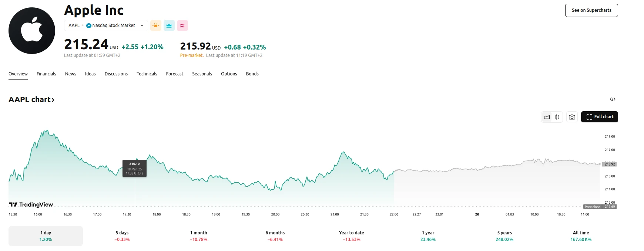Switch chart to candlestick view
Screen dimensions: 644x251
pyautogui.click(x=557, y=117)
